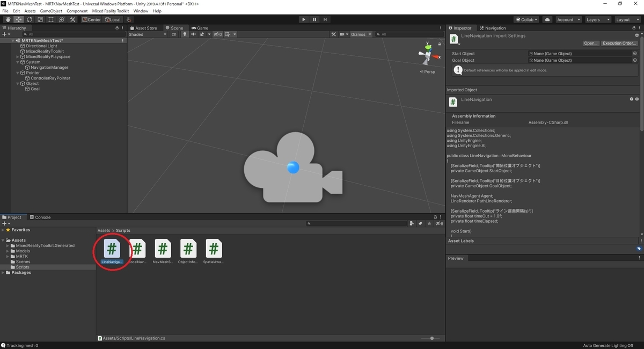The height and width of the screenshot is (349, 644).
Task: Switch to the Game tab
Action: [x=200, y=28]
